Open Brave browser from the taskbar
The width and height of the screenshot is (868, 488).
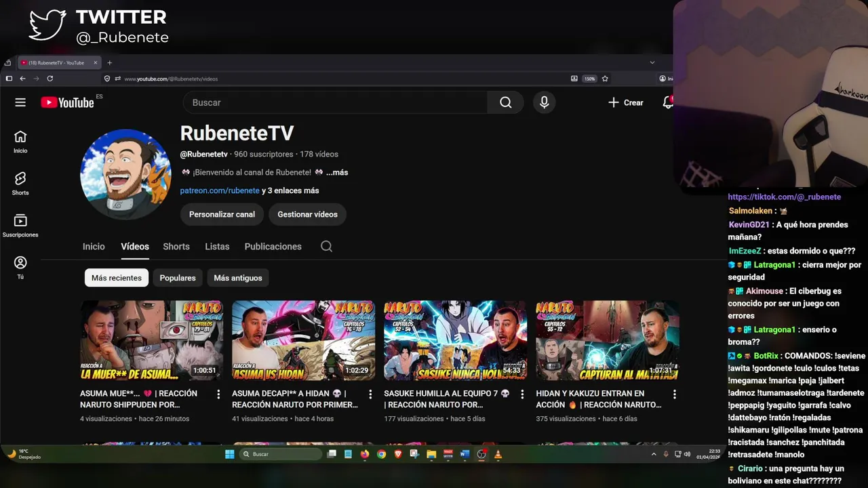pos(398,454)
